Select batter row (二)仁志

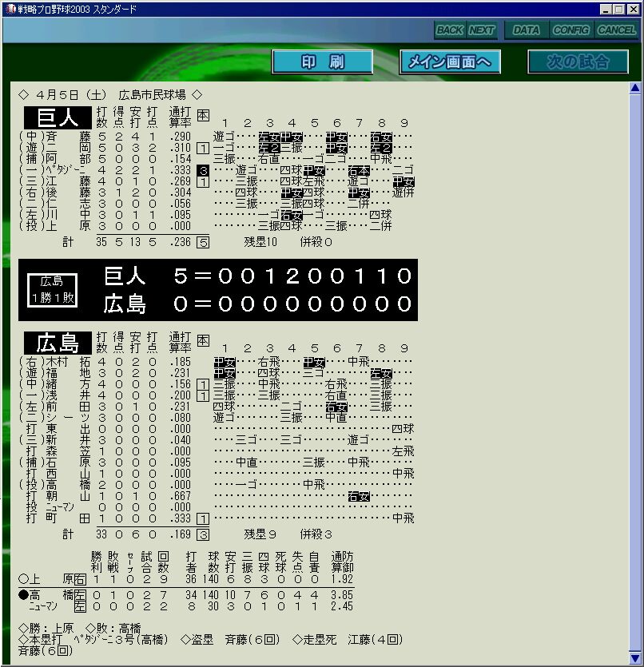216,204
